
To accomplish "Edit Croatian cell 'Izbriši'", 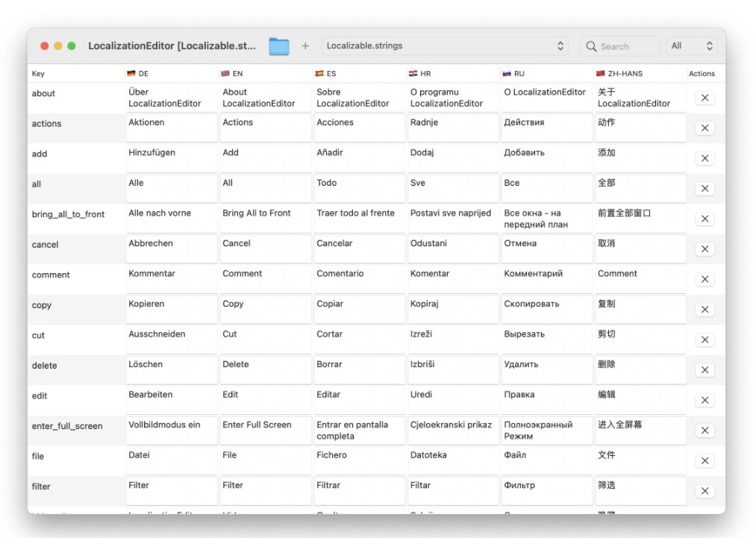I will point(453,371).
